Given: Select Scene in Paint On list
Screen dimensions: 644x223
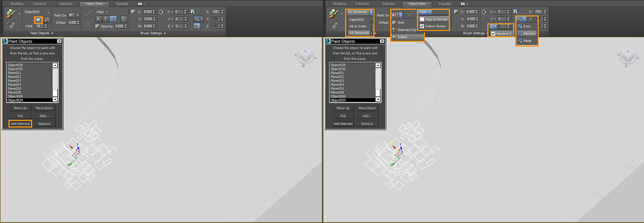Looking at the screenshot, I should tap(402, 37).
